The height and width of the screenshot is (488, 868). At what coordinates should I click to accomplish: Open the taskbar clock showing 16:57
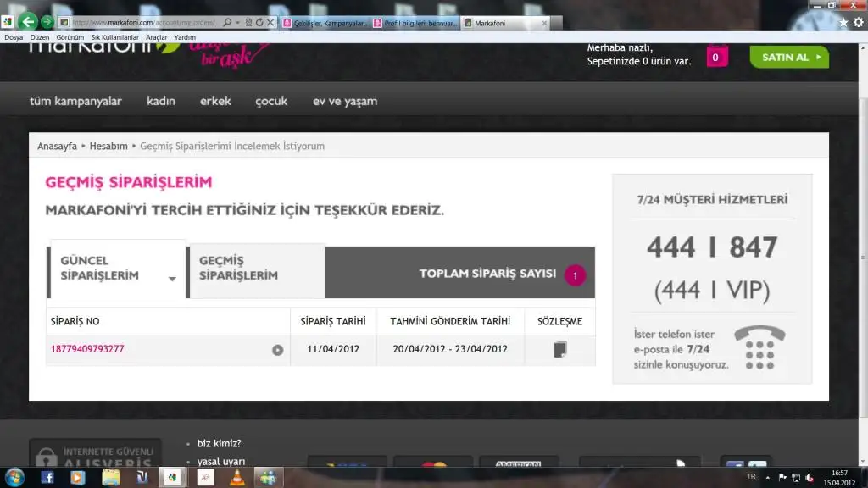[839, 478]
